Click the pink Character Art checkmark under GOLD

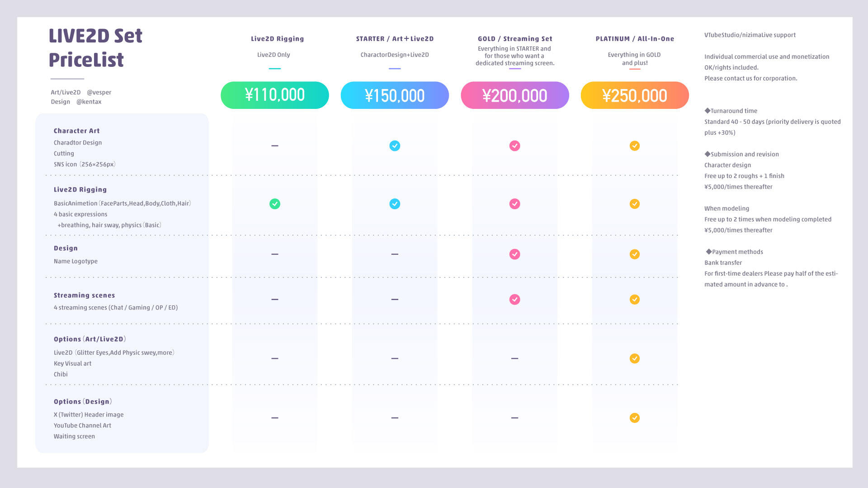[x=514, y=145]
